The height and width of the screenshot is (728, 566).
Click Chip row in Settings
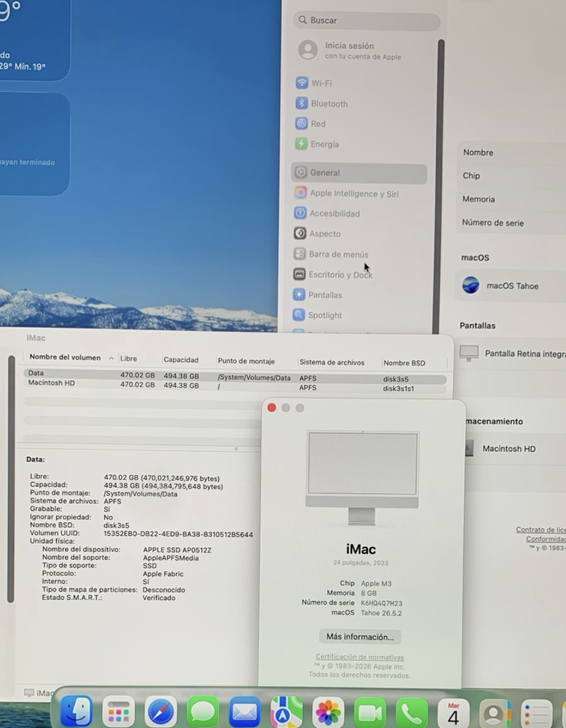click(512, 176)
